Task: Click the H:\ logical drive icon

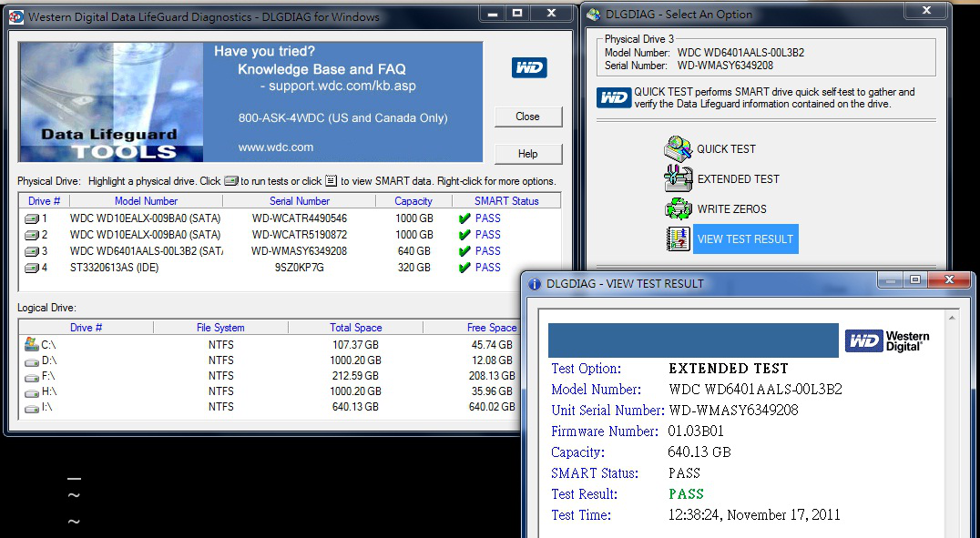Action: coord(31,392)
